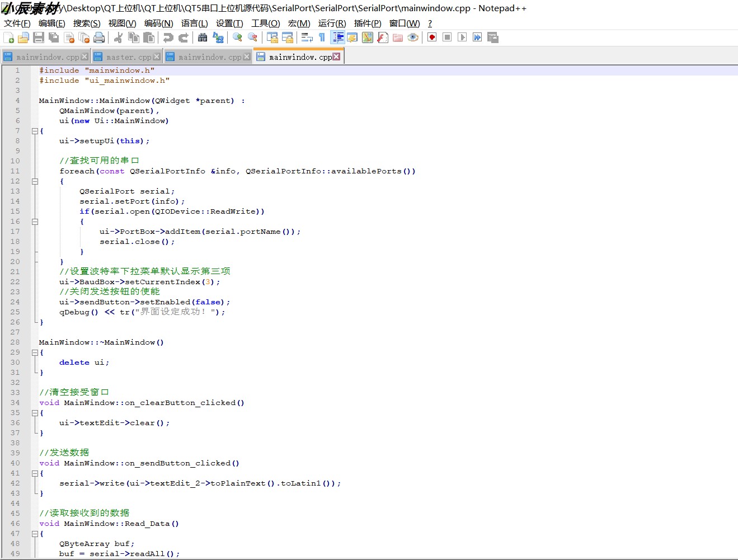
Task: Click the Open file folder icon
Action: pyautogui.click(x=23, y=37)
